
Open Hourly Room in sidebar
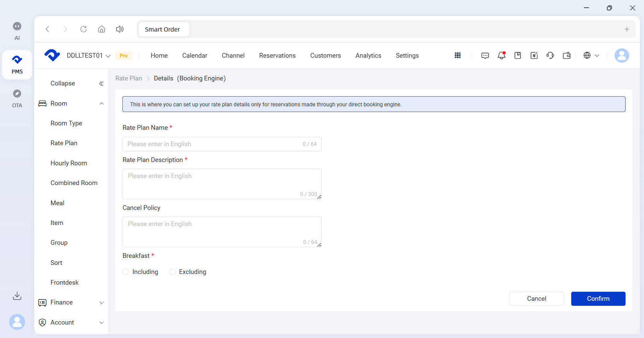(x=69, y=163)
